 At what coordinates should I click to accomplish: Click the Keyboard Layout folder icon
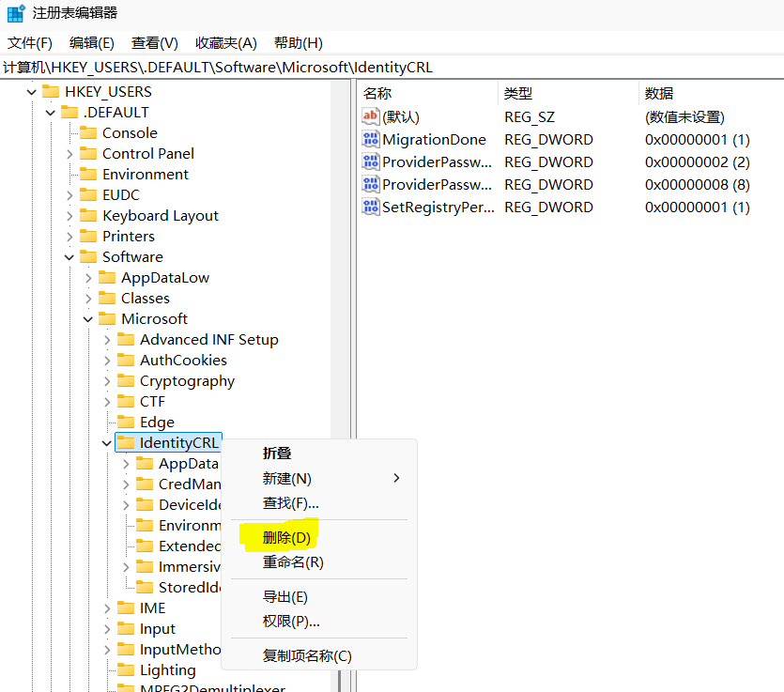click(88, 216)
